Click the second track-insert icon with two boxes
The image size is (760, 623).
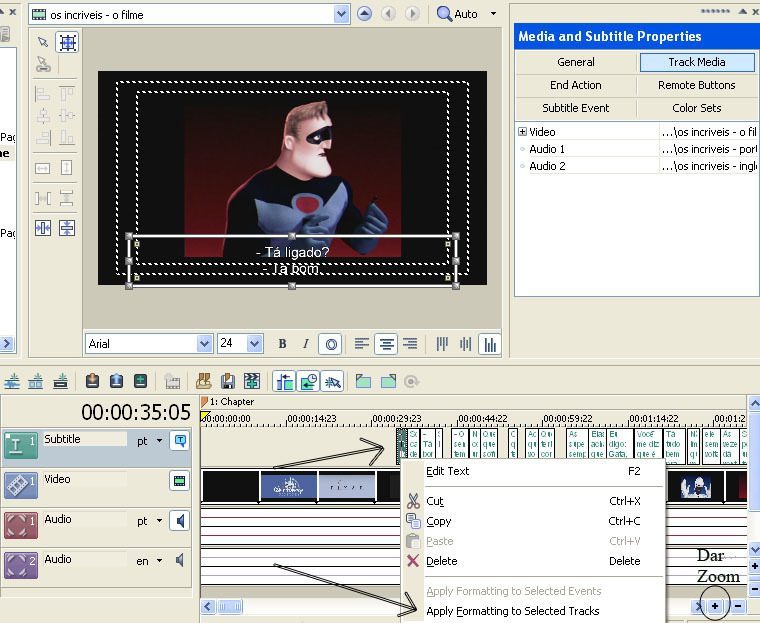point(36,381)
